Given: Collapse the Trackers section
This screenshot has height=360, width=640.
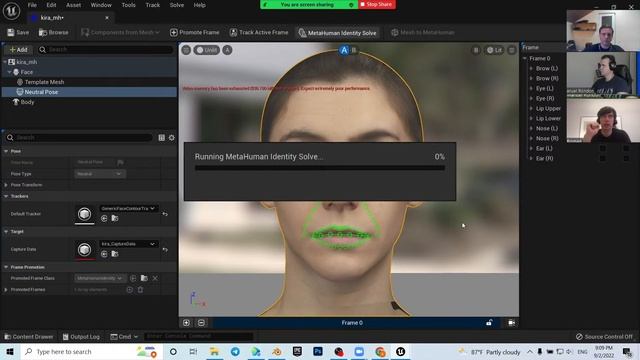Looking at the screenshot, I should pos(6,196).
